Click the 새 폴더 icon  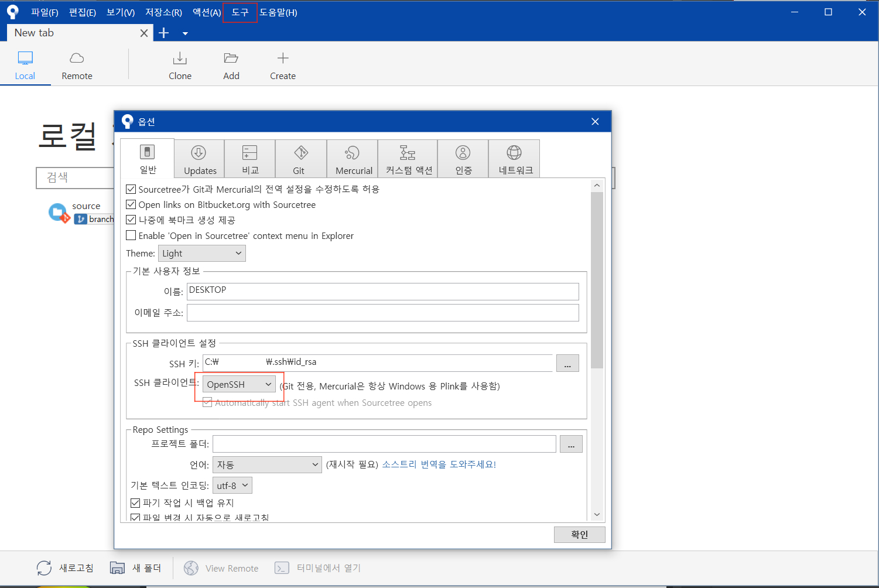point(117,568)
